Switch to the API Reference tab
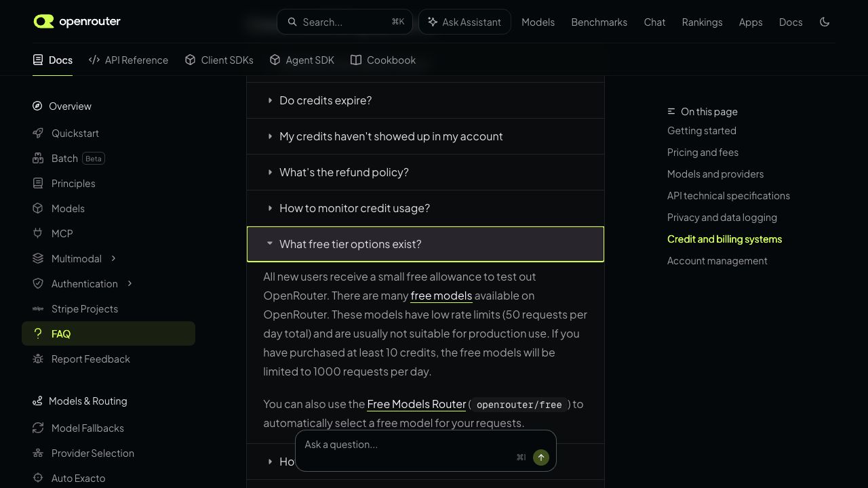The height and width of the screenshot is (488, 868). pos(128,60)
